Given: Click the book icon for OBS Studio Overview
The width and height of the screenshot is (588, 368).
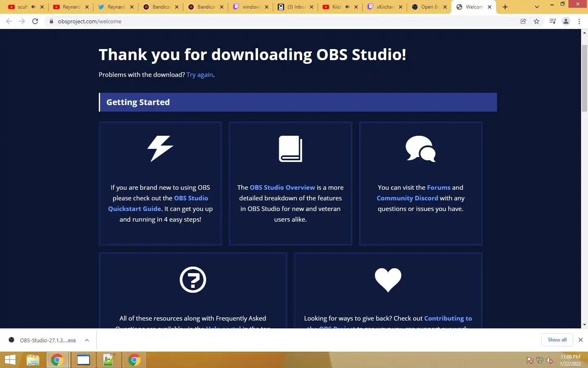Looking at the screenshot, I should (290, 149).
